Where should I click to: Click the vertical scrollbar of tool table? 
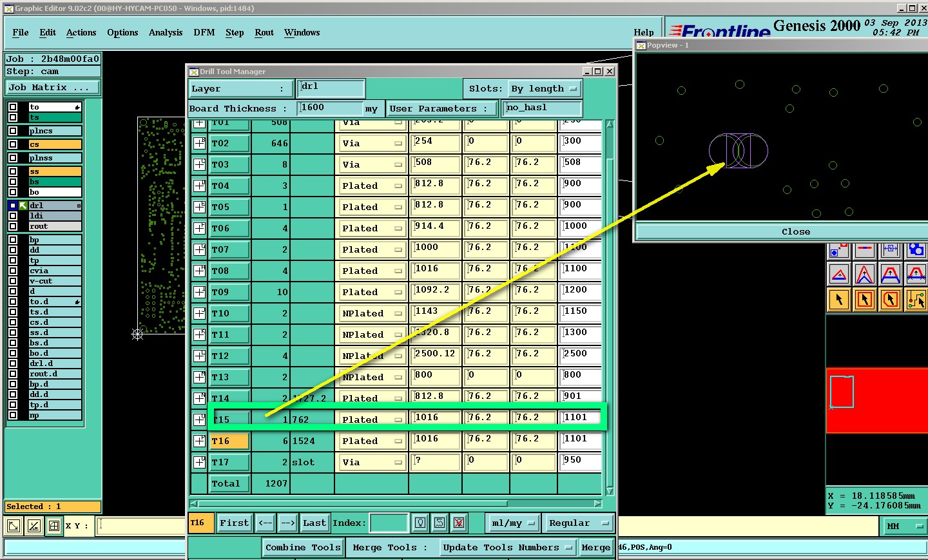[610, 307]
